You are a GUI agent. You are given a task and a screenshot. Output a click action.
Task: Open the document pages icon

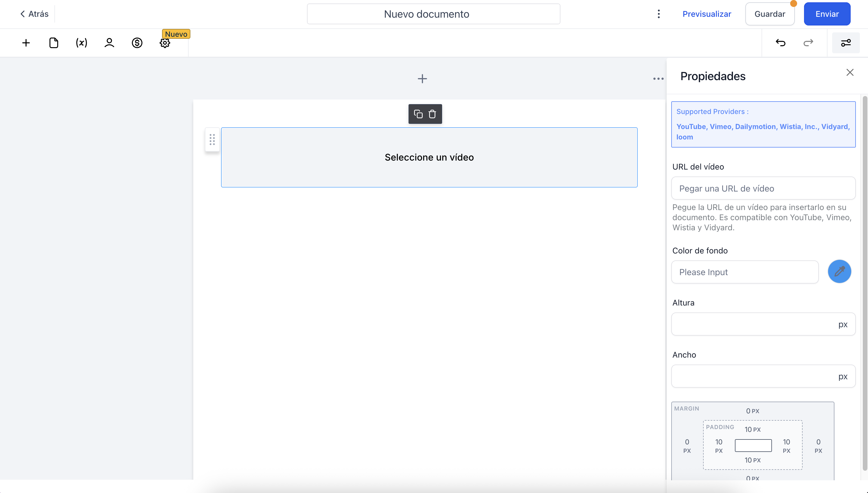click(x=54, y=43)
